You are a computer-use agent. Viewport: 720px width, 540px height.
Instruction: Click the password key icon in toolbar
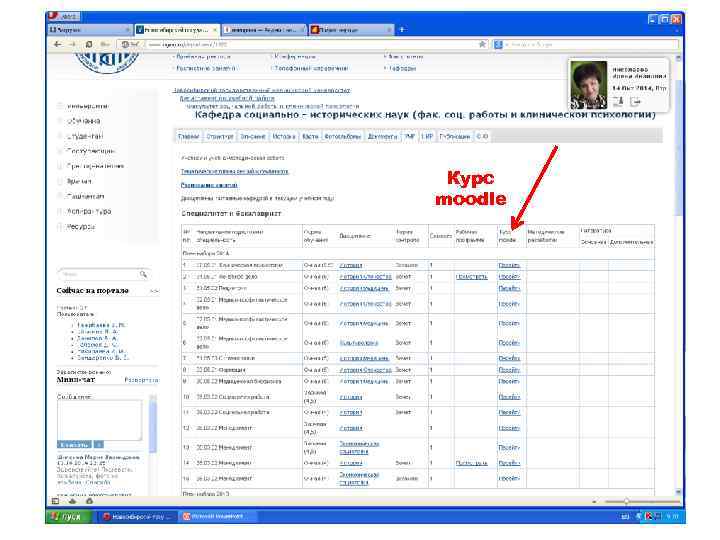click(105, 45)
